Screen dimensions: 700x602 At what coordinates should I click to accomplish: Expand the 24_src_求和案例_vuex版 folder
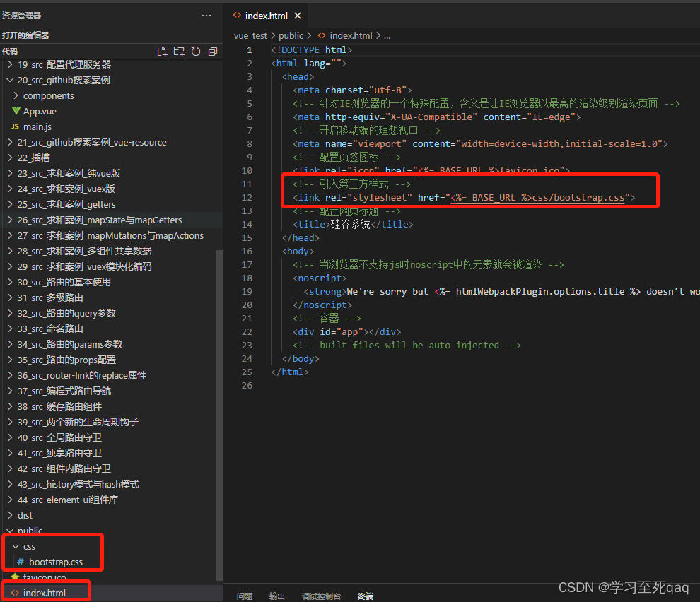pyautogui.click(x=66, y=189)
